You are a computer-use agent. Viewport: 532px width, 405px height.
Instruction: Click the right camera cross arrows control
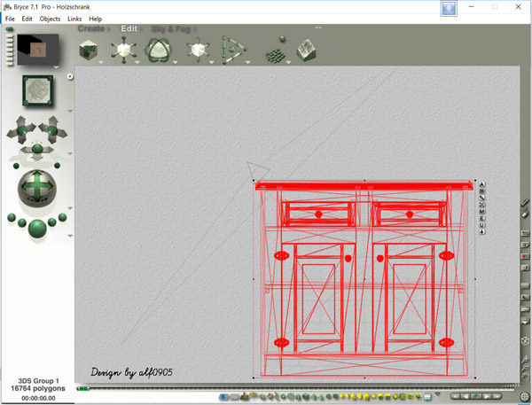(x=53, y=130)
